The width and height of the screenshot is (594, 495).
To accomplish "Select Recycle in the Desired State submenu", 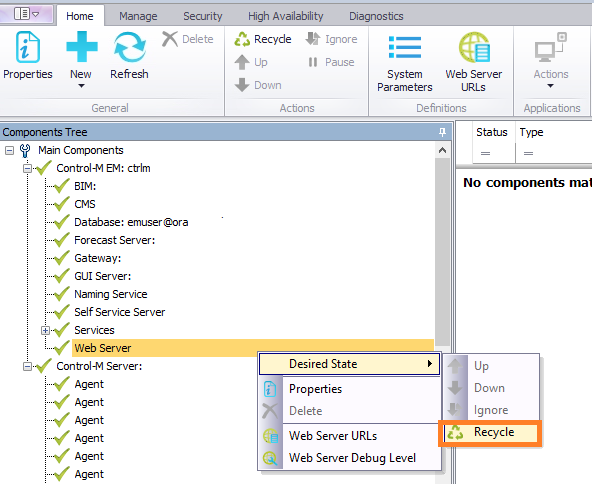I will pyautogui.click(x=491, y=432).
